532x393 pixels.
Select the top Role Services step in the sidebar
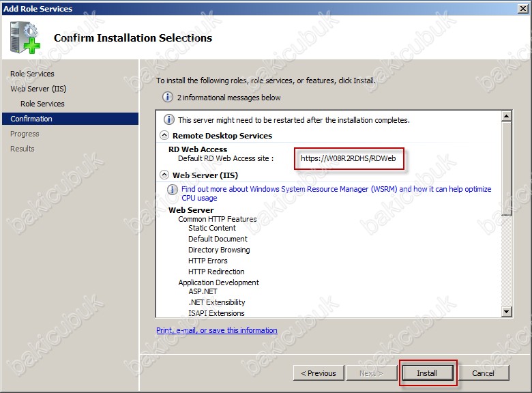tap(32, 74)
